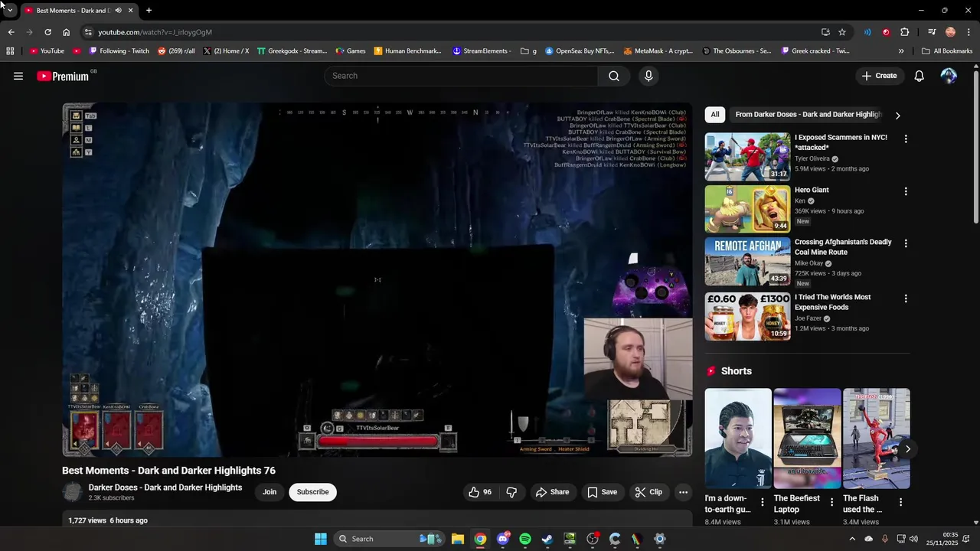Open Chrome media controls icon

[932, 32]
